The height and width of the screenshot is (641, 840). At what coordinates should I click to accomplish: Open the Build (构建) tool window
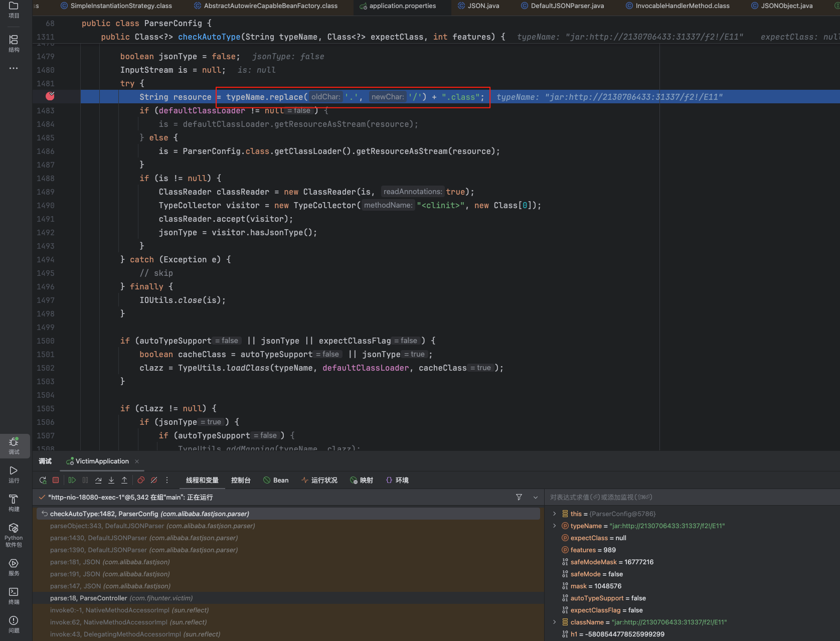pyautogui.click(x=14, y=503)
